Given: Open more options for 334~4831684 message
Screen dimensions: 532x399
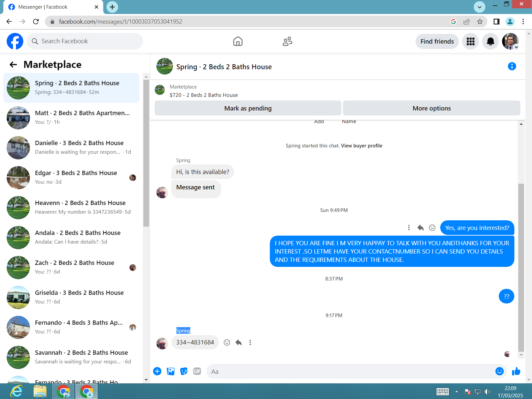Looking at the screenshot, I should [250, 342].
